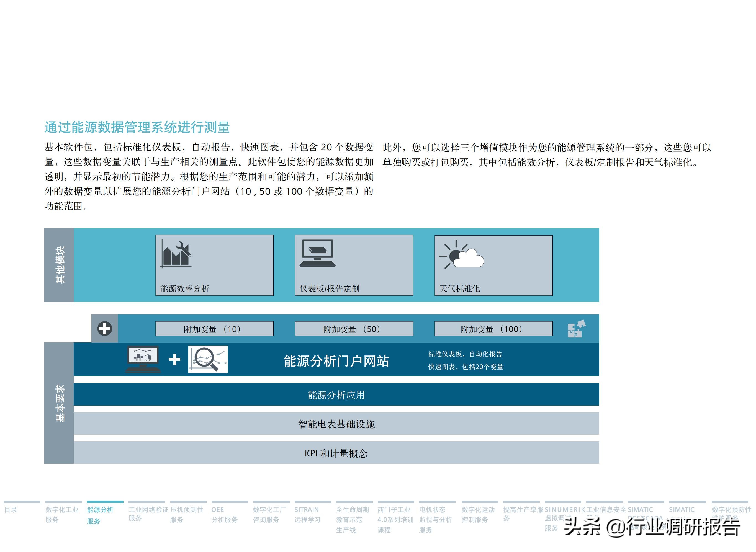Click the 附加变量（10）box
Image resolution: width=756 pixels, height=552 pixels.
coord(214,329)
